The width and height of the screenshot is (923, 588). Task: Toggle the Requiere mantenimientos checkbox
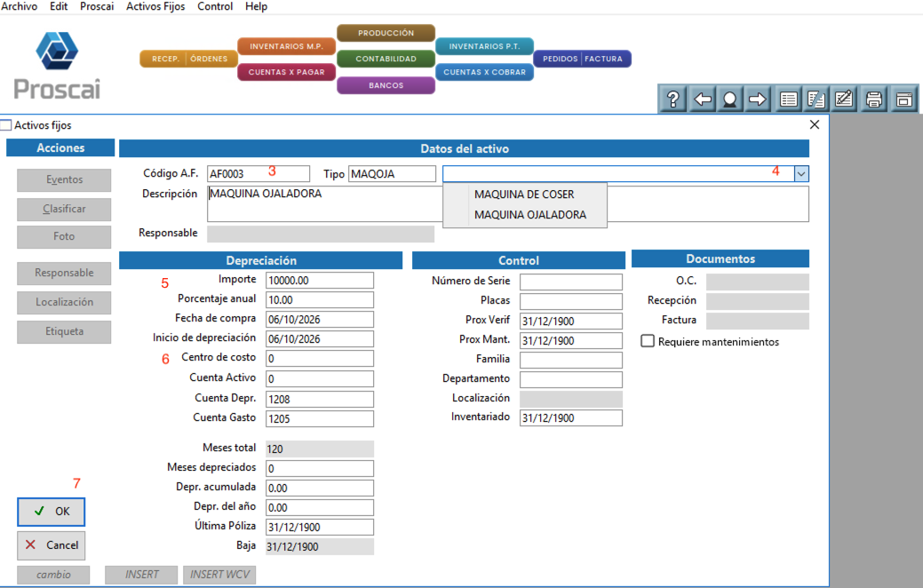(648, 341)
